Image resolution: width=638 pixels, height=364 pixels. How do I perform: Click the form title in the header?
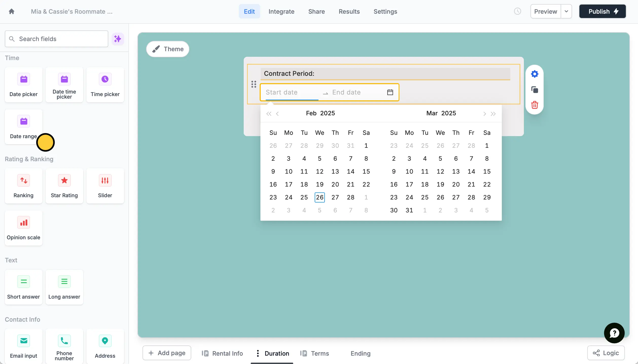point(72,11)
